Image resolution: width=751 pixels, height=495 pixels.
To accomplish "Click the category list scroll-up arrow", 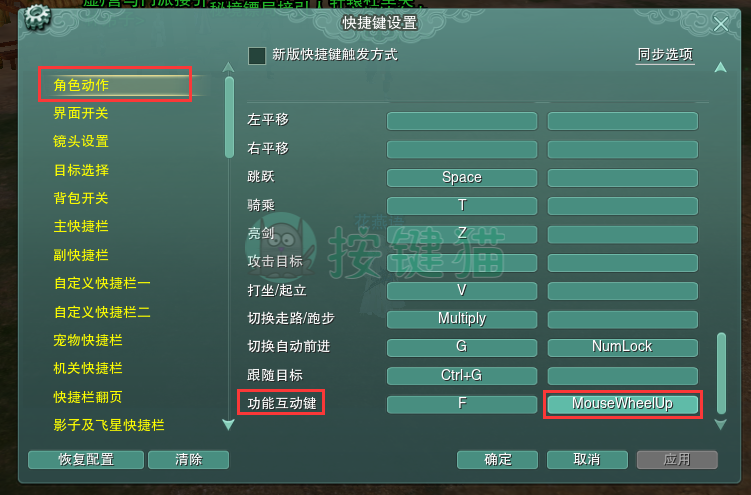I will (228, 68).
